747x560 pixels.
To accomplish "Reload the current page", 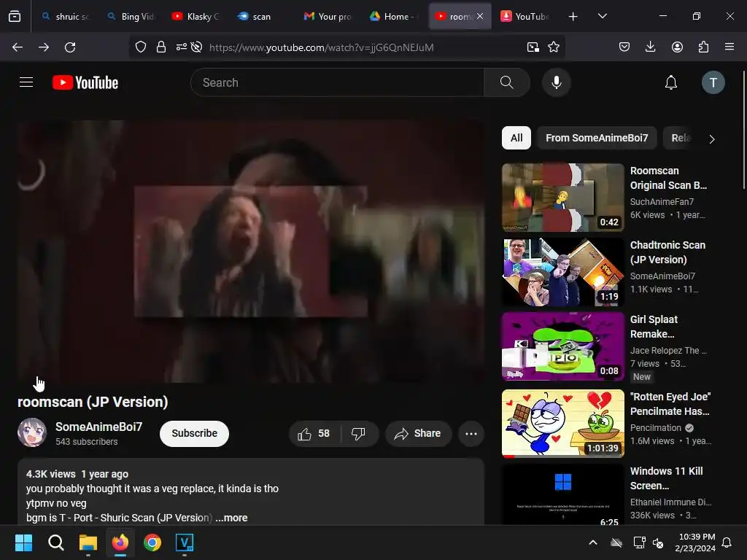I will (70, 47).
